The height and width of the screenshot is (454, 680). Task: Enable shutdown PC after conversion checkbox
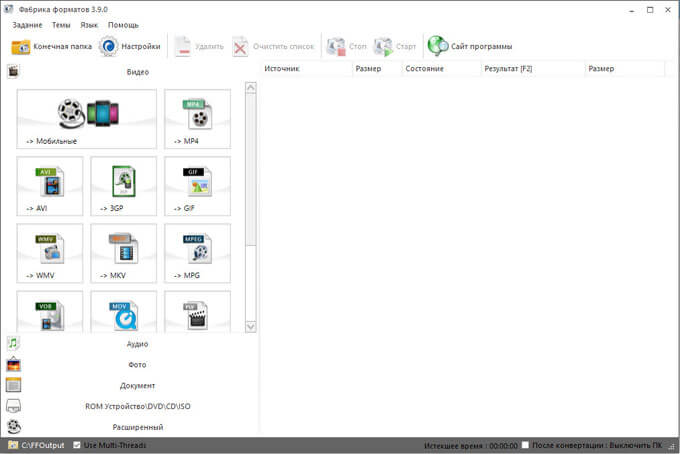click(x=526, y=445)
